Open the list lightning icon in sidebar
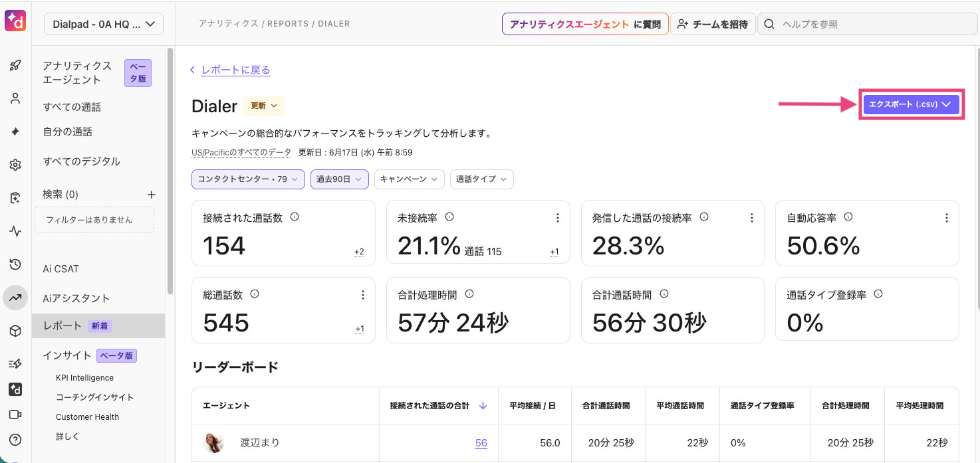This screenshot has width=980, height=463. tap(15, 363)
